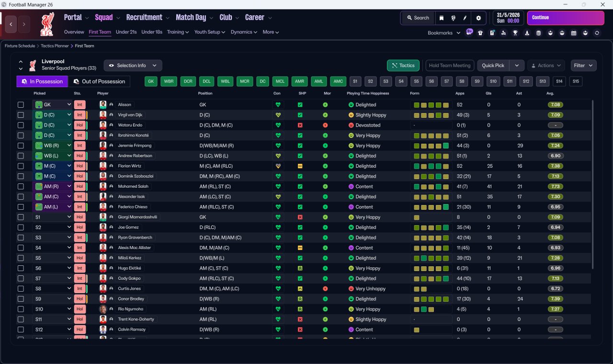Open the Under 18s tab
Screen dimensions: 613x364
point(152,32)
